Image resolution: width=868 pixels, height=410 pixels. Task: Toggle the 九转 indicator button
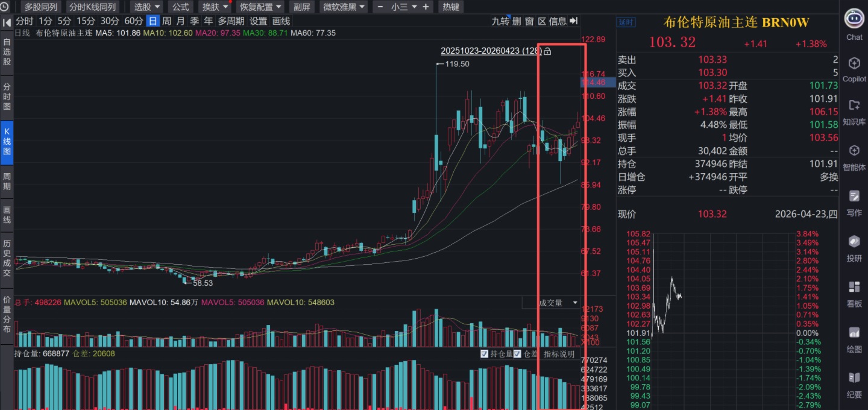pos(500,21)
